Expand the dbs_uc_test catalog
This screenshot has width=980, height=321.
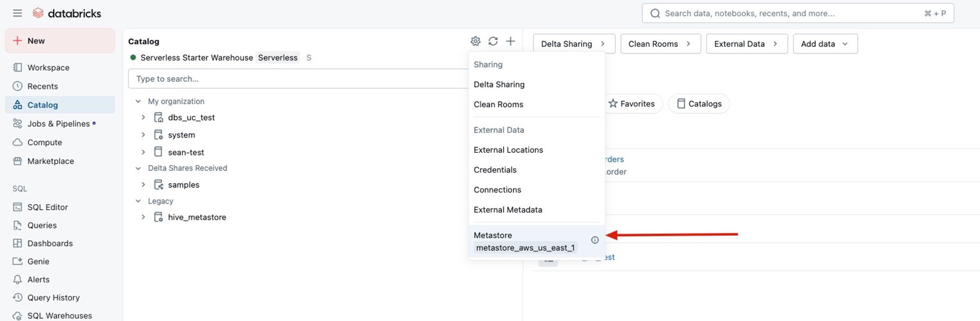coord(143,117)
